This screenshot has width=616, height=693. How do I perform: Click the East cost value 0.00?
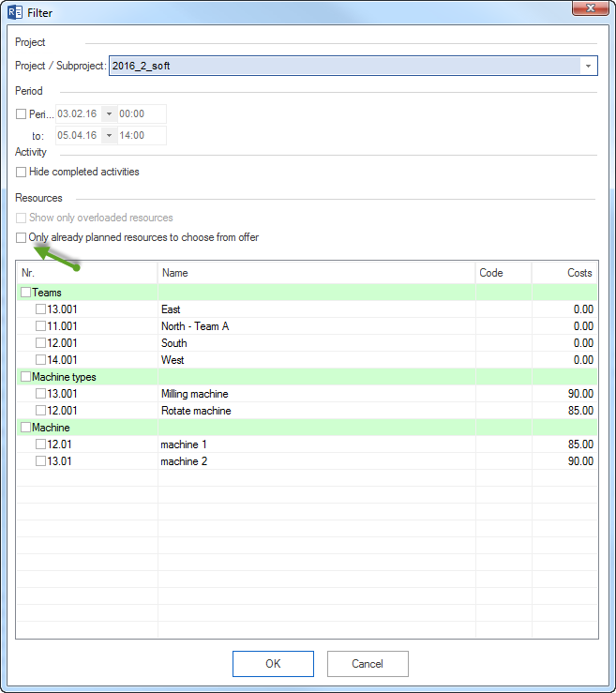583,309
